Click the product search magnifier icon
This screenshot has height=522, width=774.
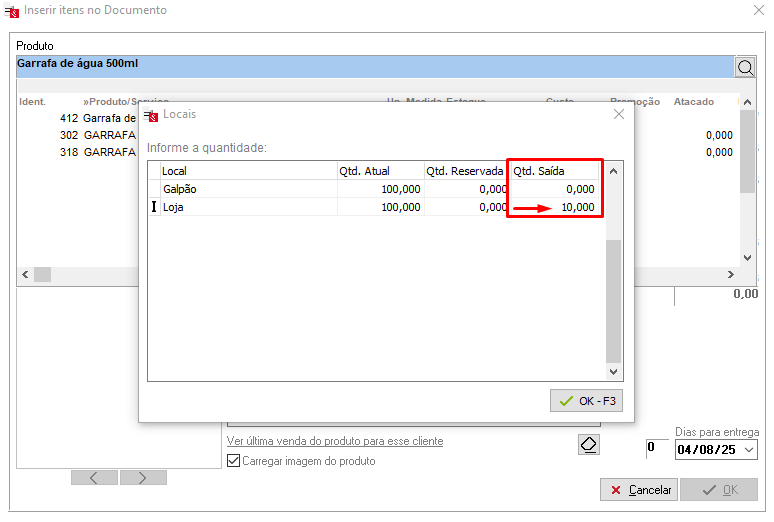point(746,67)
